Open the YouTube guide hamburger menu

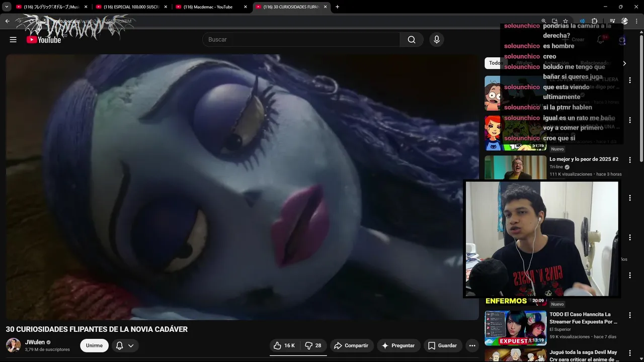click(13, 40)
